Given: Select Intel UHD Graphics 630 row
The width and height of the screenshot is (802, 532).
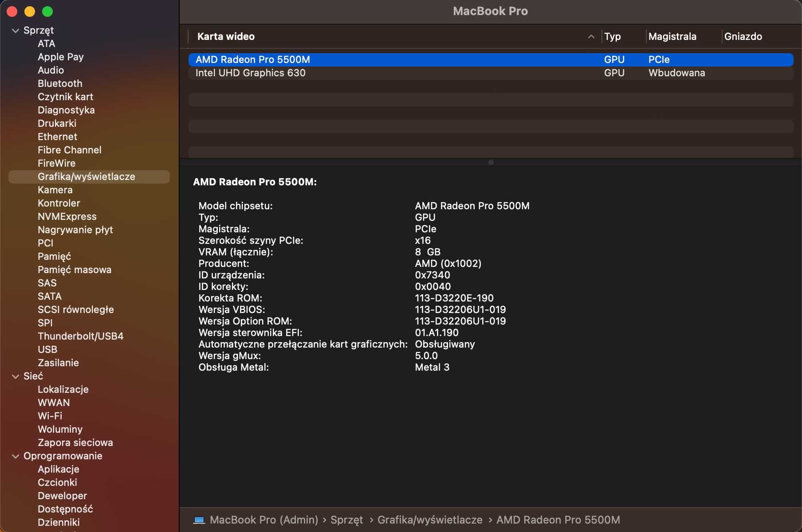Looking at the screenshot, I should point(491,73).
